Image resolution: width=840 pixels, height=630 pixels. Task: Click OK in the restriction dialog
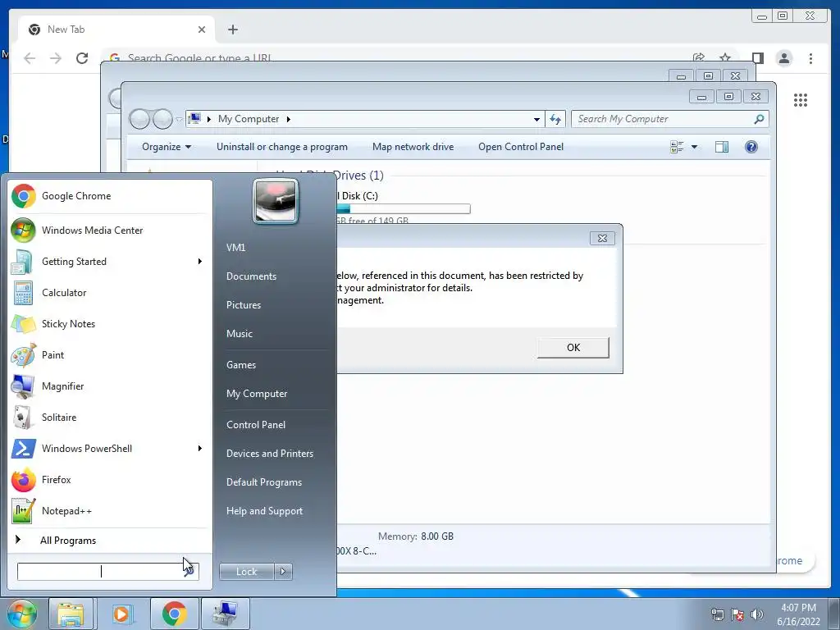[573, 348]
